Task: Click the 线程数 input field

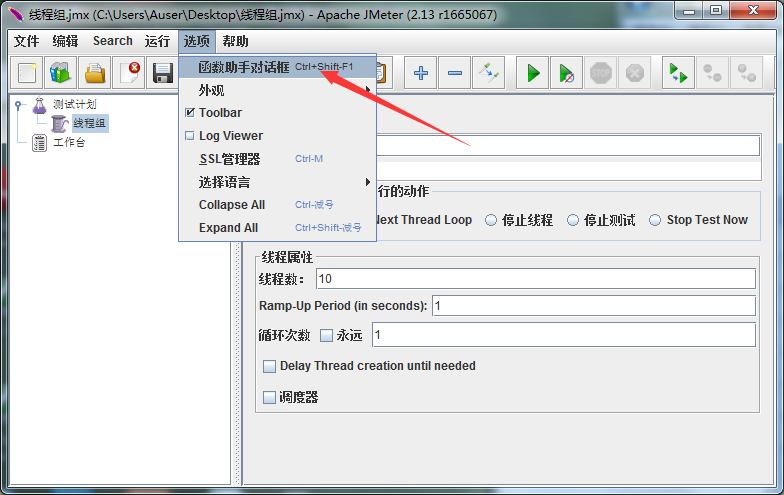Action: tap(536, 279)
